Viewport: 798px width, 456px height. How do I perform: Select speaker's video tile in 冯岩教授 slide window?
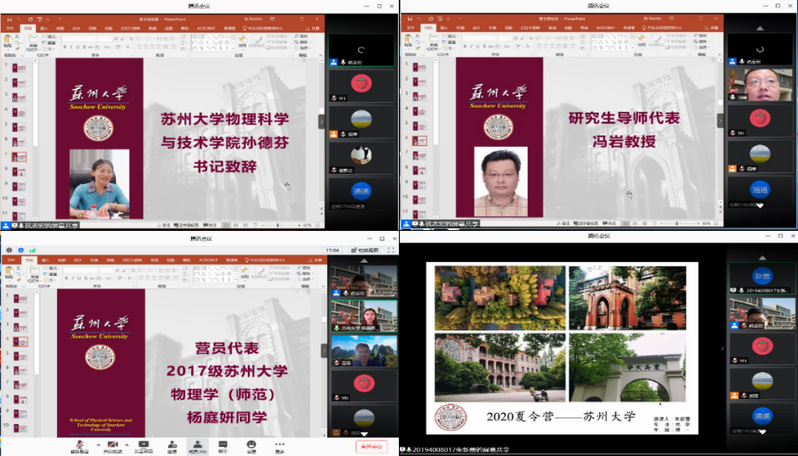pyautogui.click(x=760, y=84)
